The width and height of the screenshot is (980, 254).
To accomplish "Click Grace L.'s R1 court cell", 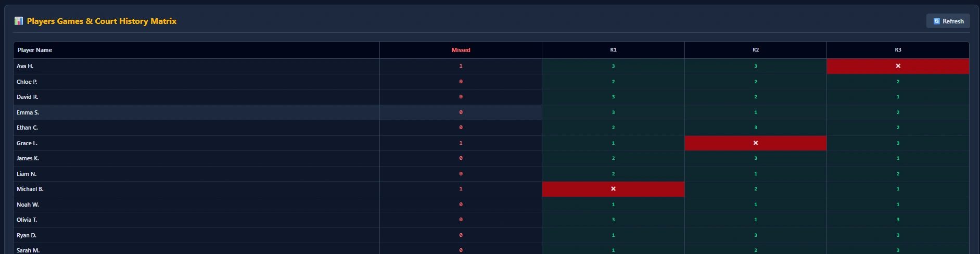I will (613, 143).
